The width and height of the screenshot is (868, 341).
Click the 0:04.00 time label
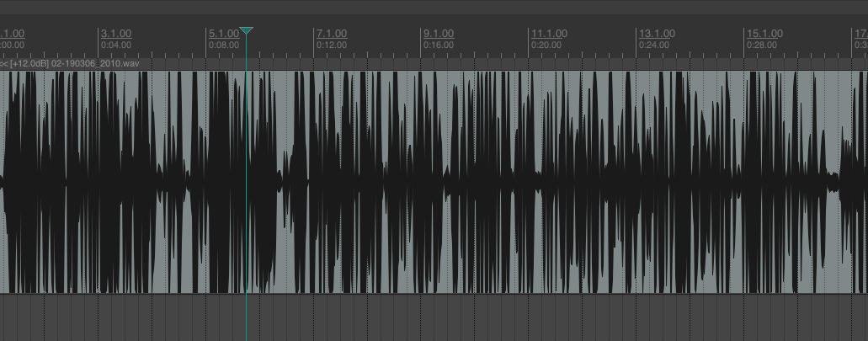[115, 45]
